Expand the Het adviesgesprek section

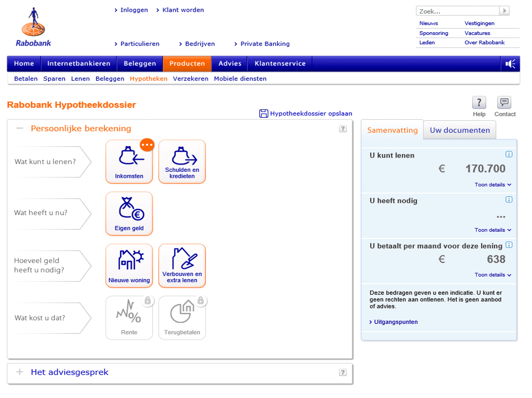tap(20, 372)
